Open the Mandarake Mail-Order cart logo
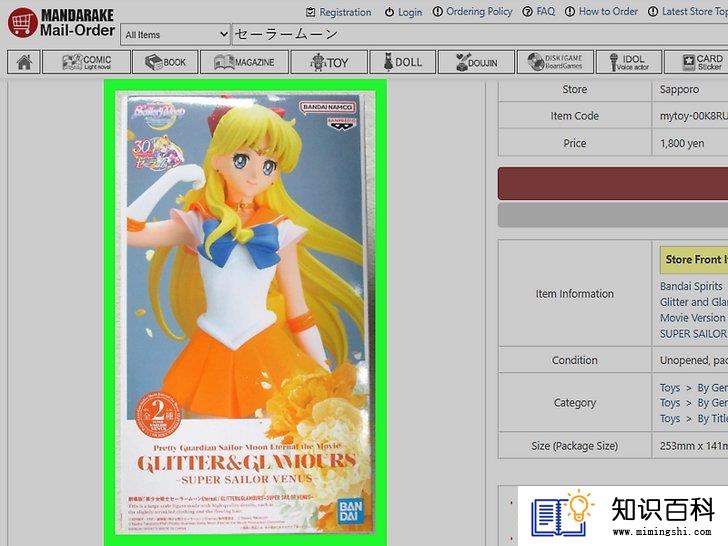Viewport: 728px width, 546px height. [61, 22]
